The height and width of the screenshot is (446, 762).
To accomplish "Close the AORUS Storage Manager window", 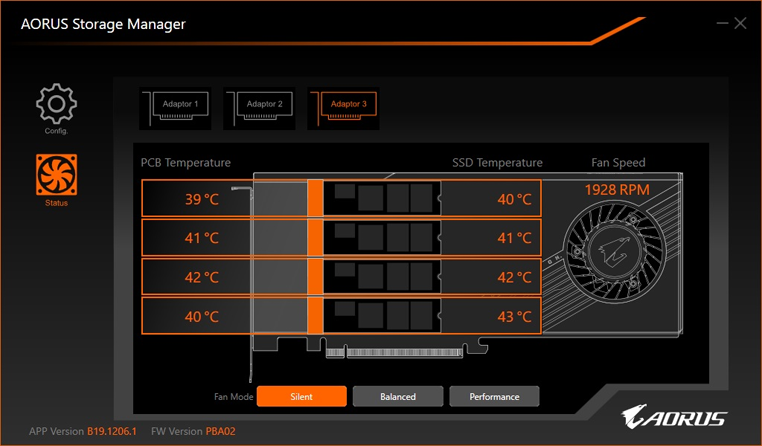I will [740, 23].
